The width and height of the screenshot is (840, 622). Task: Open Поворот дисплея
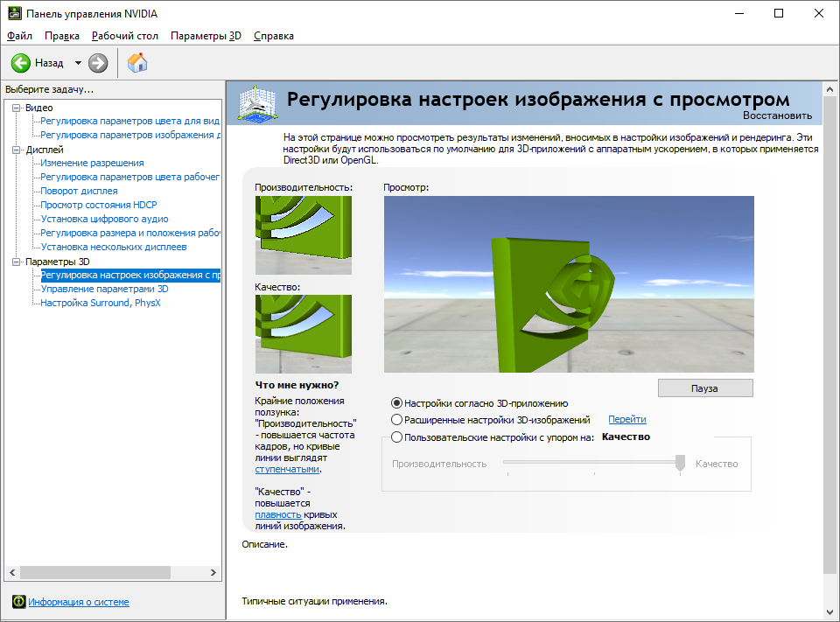click(80, 191)
